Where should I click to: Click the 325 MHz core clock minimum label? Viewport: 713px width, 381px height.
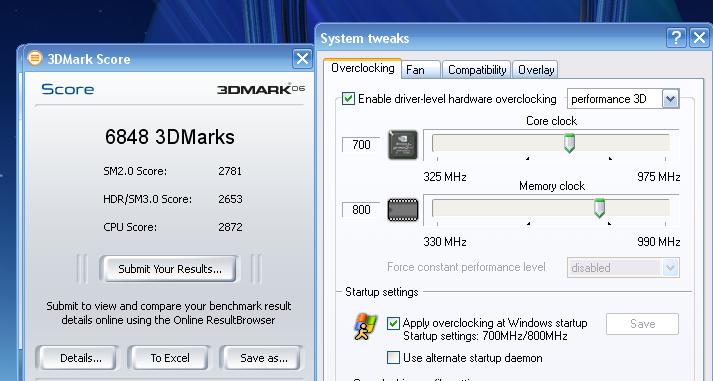pos(445,176)
